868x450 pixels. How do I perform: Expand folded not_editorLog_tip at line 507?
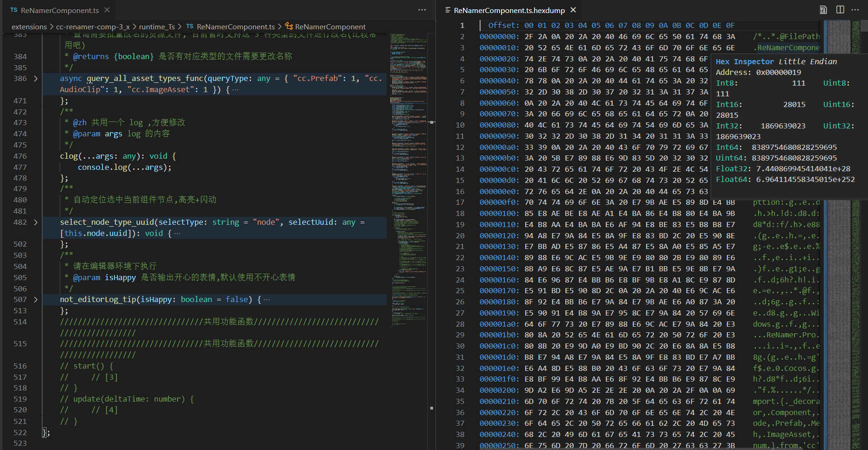pos(36,300)
